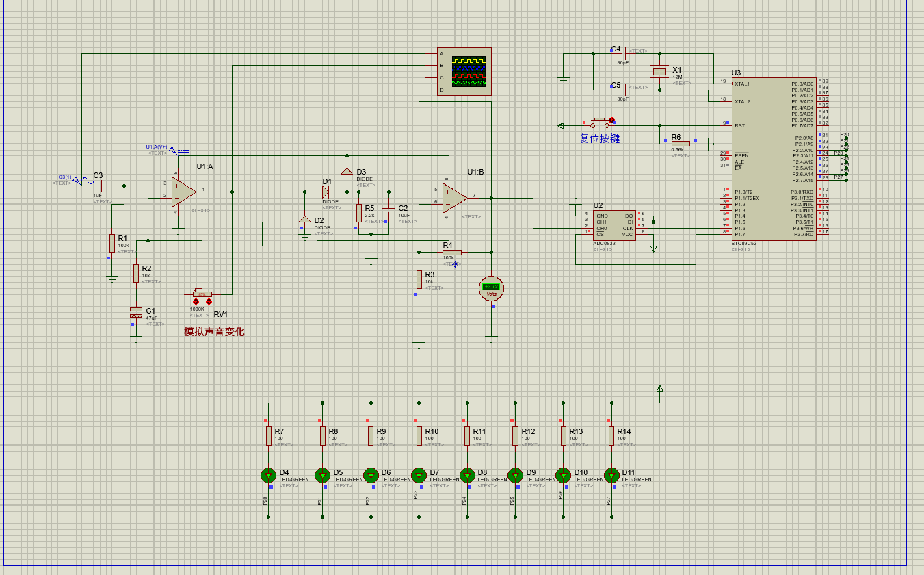This screenshot has width=924, height=575.
Task: Select resistor R11 above LED D8
Action: coord(467,436)
